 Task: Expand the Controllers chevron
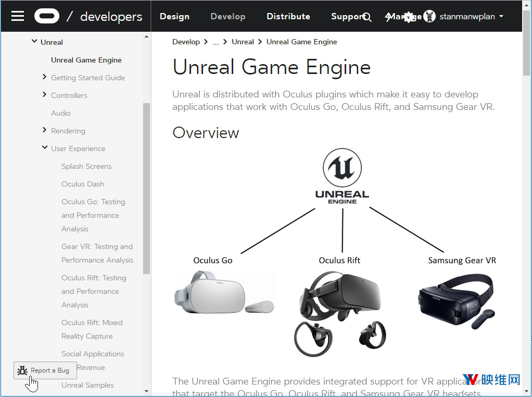tap(44, 94)
